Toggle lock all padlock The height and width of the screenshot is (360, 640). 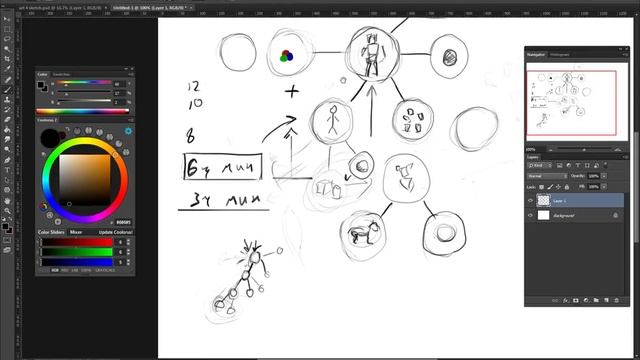click(x=567, y=187)
